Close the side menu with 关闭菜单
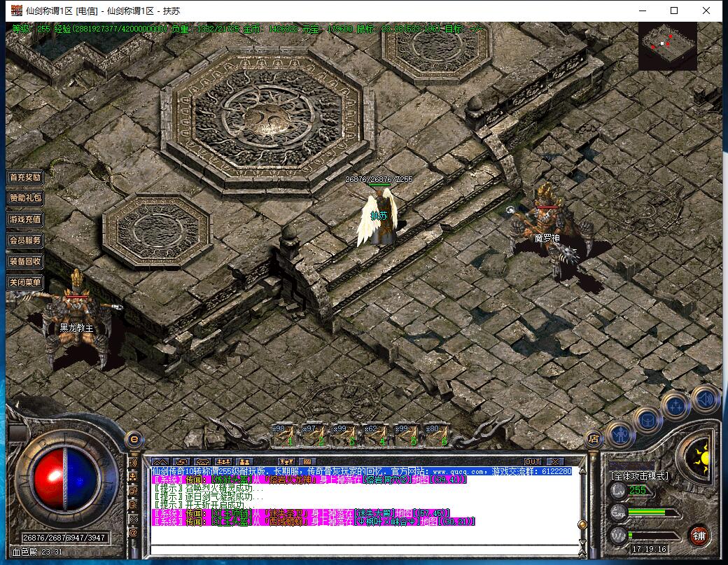The image size is (728, 565). coord(25,282)
